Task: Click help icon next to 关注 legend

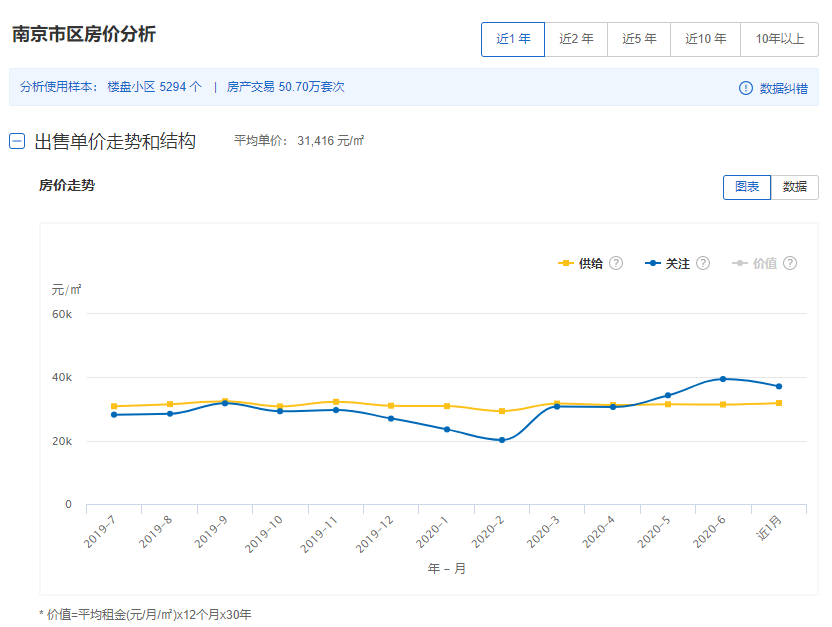Action: [703, 263]
